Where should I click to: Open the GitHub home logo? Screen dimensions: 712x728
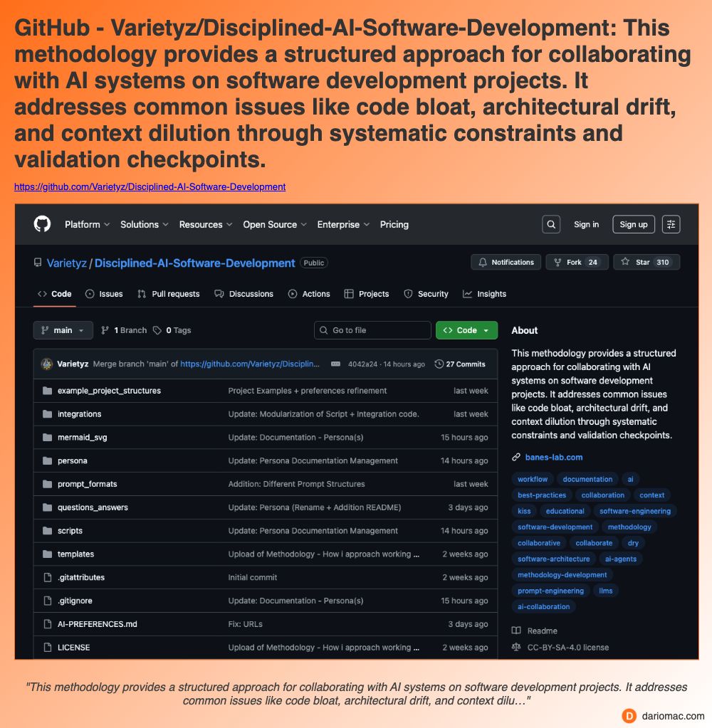[x=42, y=224]
